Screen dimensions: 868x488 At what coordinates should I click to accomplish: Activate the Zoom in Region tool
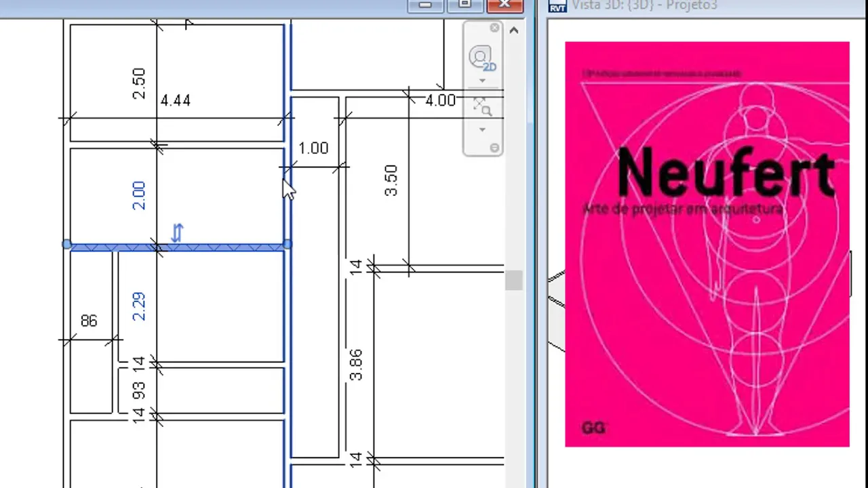482,107
